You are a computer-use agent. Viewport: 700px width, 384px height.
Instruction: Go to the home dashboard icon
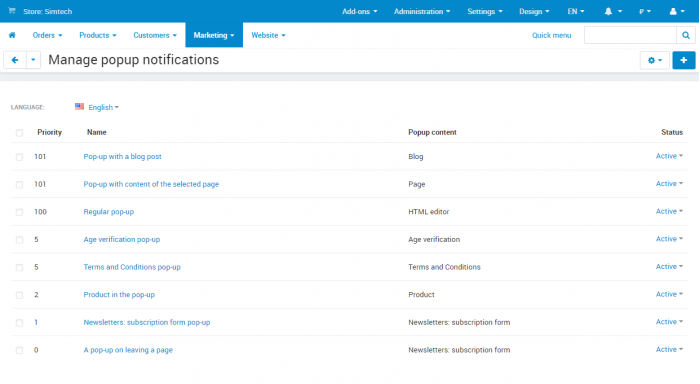point(12,35)
